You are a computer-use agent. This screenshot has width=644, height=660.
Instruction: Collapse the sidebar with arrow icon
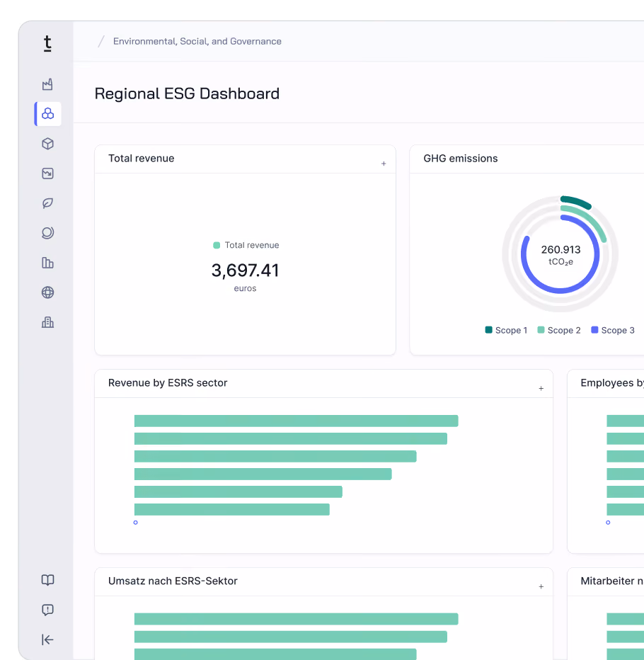pyautogui.click(x=47, y=639)
